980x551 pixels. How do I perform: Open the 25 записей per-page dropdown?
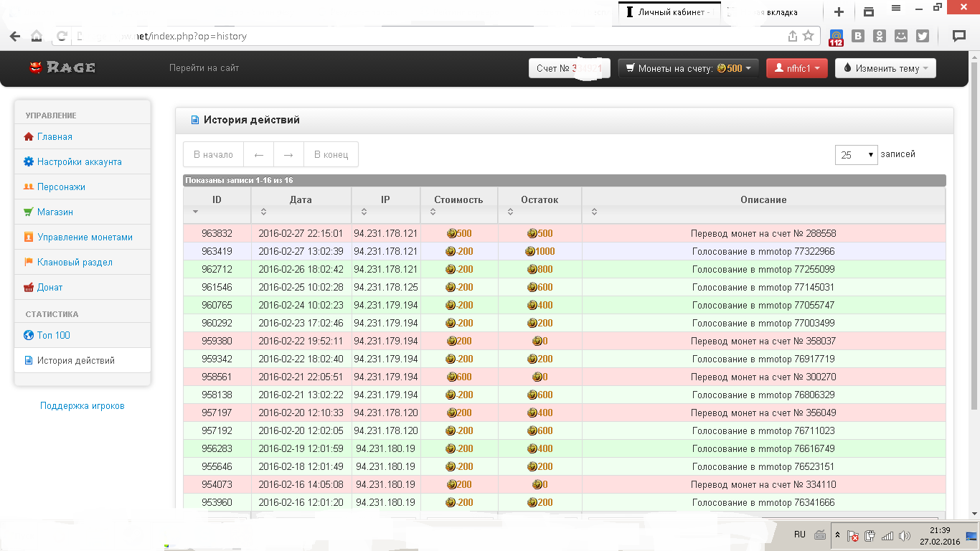(x=856, y=154)
